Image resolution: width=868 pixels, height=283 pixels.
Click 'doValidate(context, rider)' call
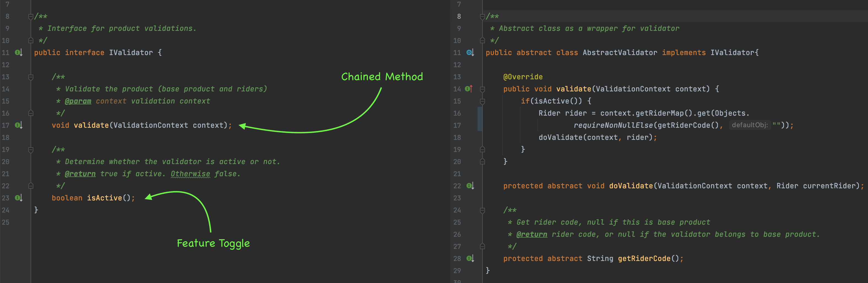(595, 137)
